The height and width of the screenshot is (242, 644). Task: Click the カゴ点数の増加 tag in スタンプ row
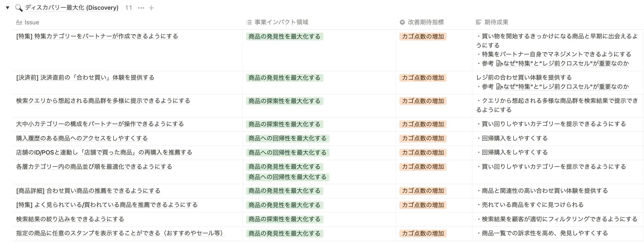tap(423, 233)
